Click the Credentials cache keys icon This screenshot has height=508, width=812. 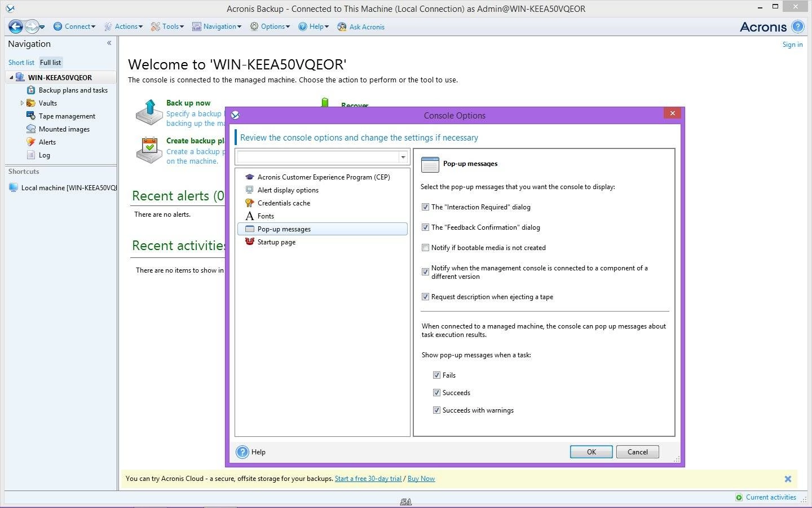[250, 203]
